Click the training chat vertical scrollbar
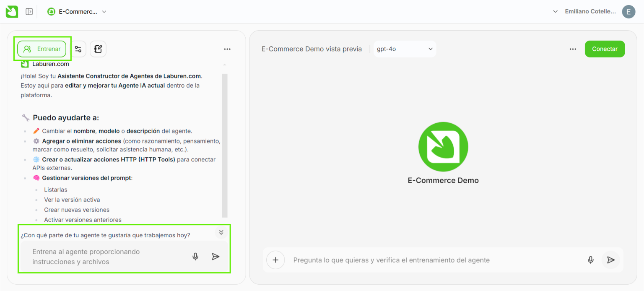Screen dimensions: 644x291 (x=224, y=143)
